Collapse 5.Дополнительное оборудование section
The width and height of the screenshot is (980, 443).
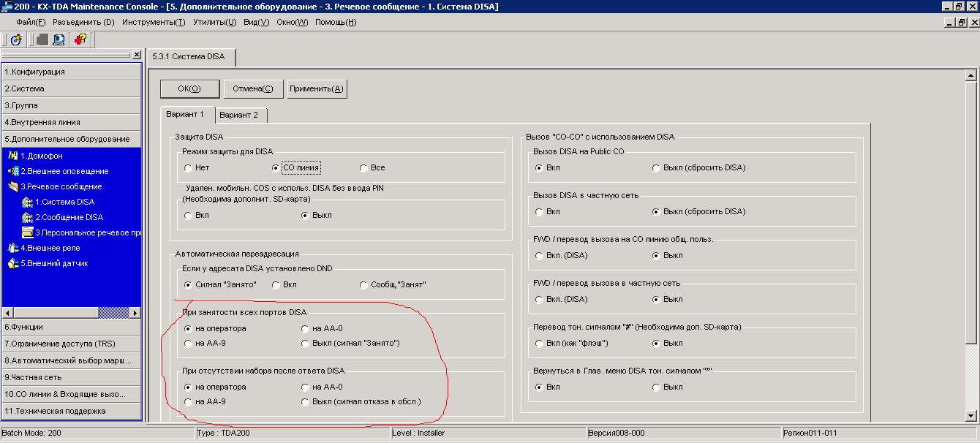click(71, 139)
